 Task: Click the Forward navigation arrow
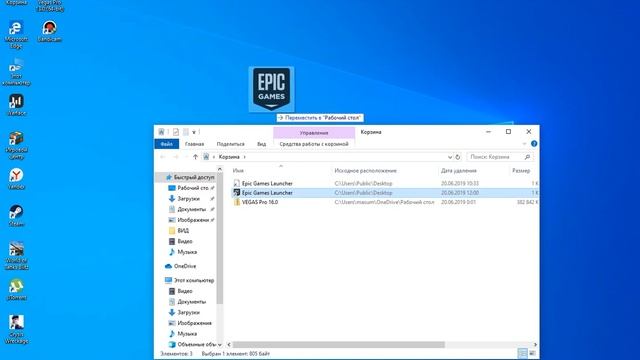(x=176, y=157)
